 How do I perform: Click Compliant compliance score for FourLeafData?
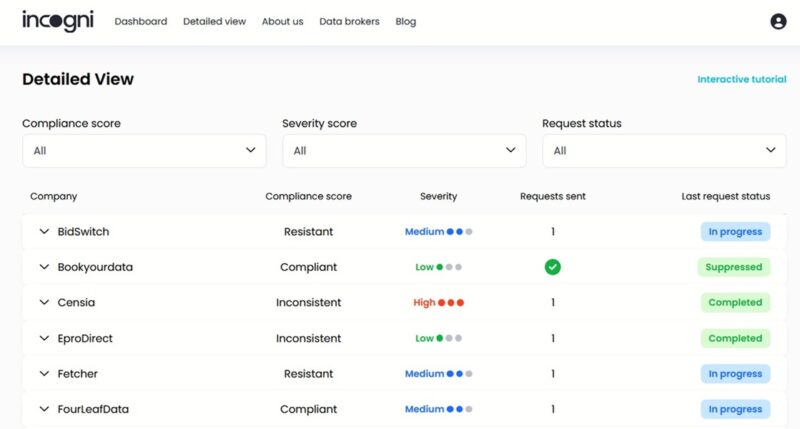[x=308, y=409]
